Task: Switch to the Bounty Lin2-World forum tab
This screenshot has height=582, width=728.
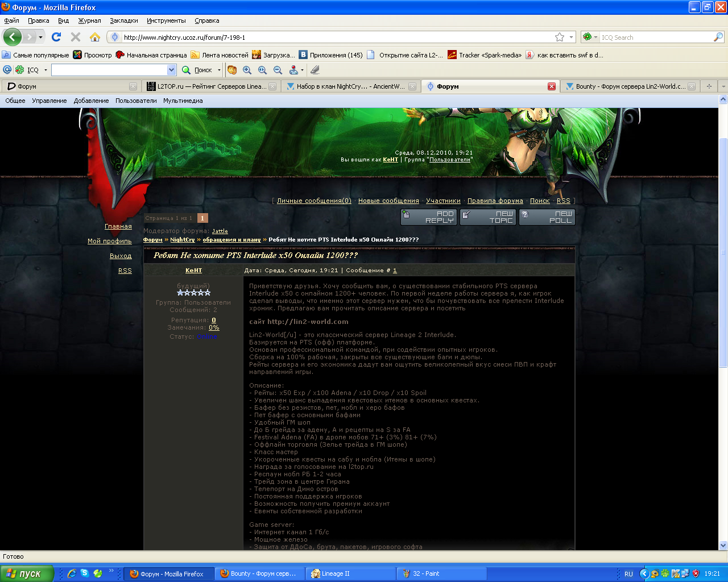Action: pos(630,86)
